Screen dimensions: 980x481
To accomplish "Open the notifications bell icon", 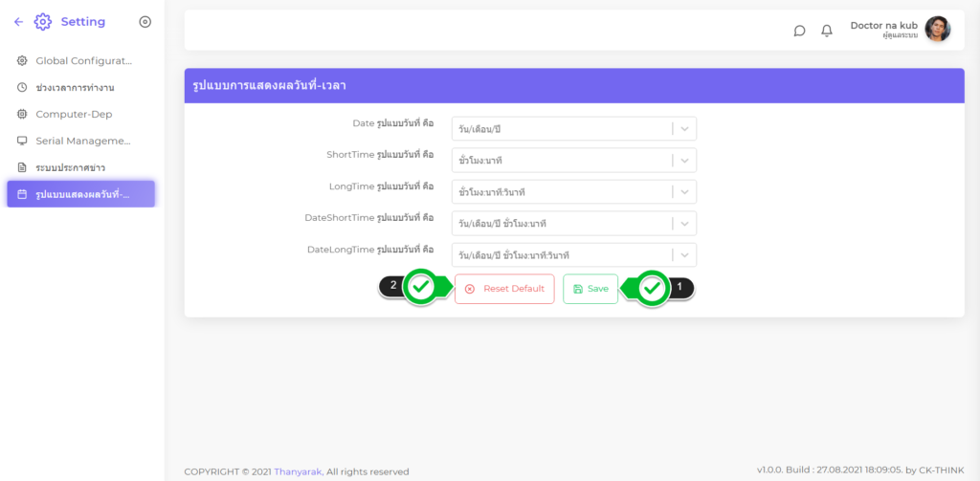I will (x=827, y=31).
